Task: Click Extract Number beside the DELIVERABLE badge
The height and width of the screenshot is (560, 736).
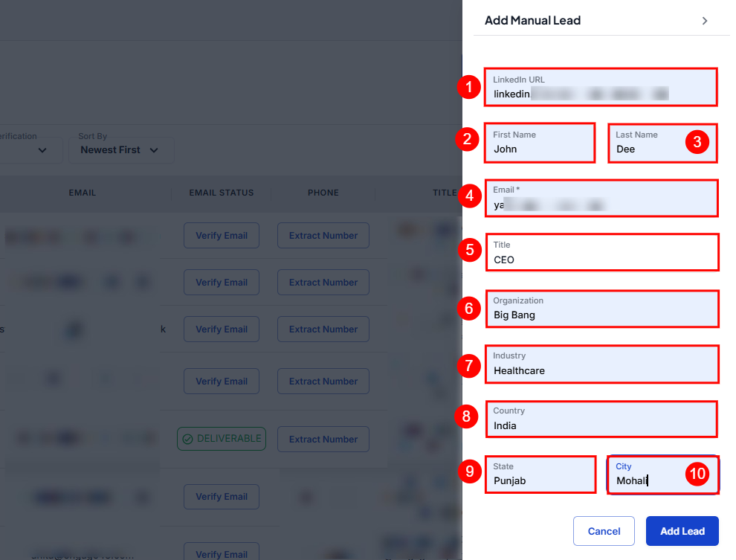Action: 323,439
